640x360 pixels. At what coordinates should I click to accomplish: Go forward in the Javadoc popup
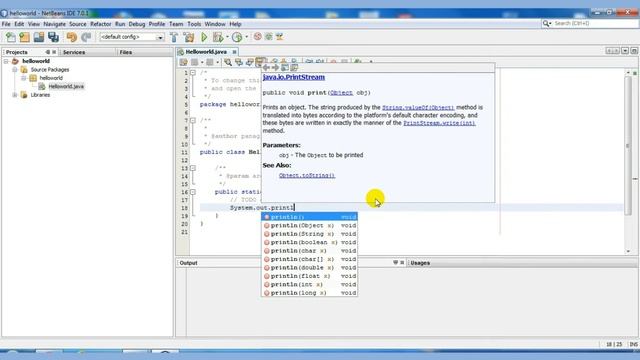coord(276,67)
